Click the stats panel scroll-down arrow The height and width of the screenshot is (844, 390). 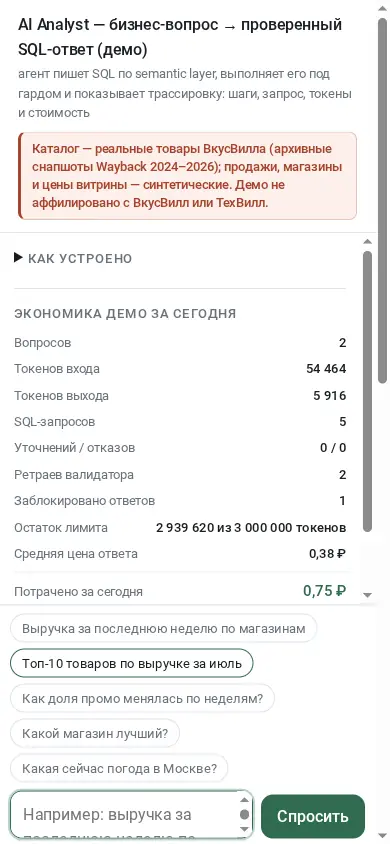[368, 595]
